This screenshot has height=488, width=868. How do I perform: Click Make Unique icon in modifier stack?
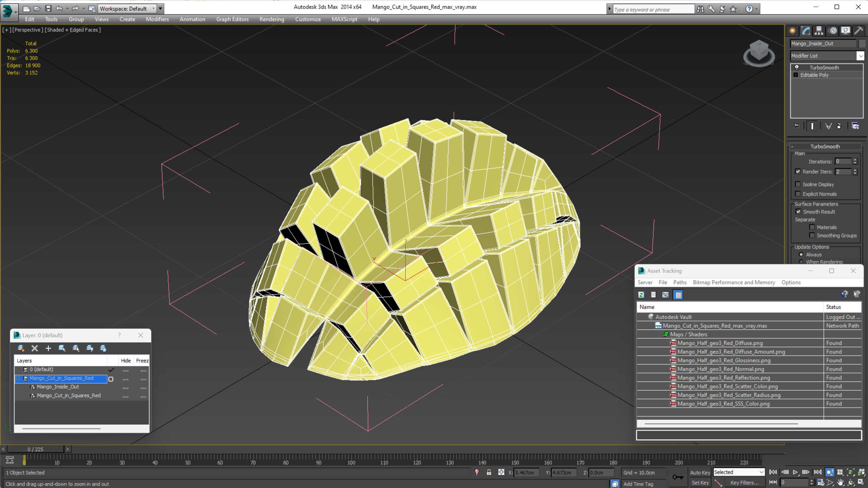point(828,126)
